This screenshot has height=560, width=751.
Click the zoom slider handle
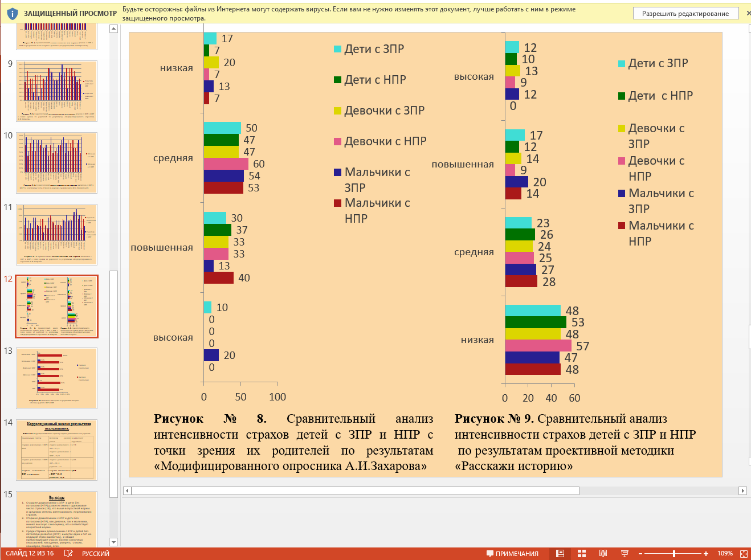(674, 553)
